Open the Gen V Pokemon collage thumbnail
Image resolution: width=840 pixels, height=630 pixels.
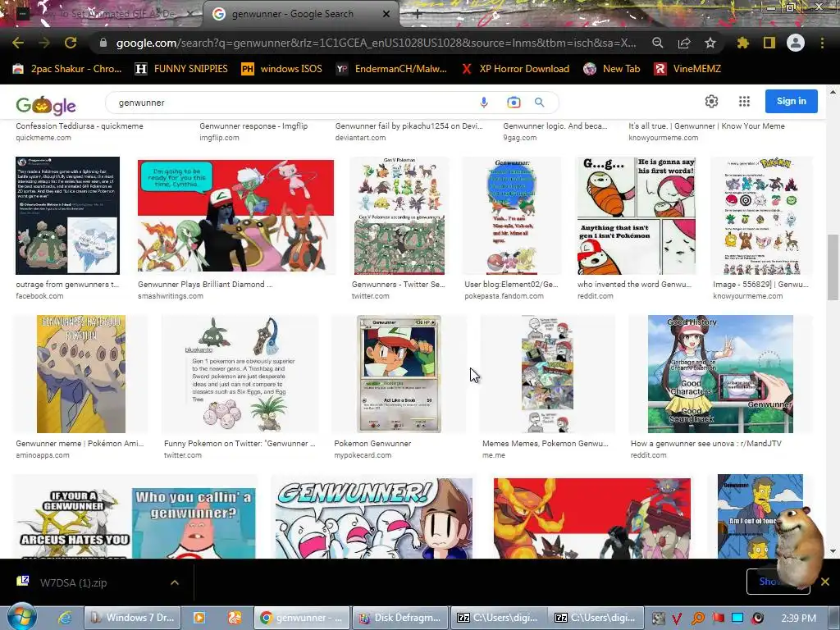tap(399, 216)
